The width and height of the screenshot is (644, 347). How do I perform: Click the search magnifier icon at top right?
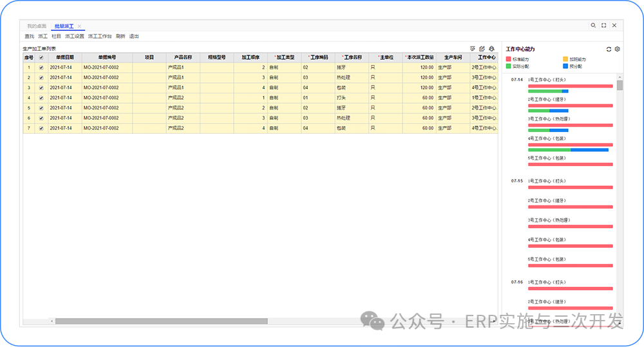click(x=593, y=25)
